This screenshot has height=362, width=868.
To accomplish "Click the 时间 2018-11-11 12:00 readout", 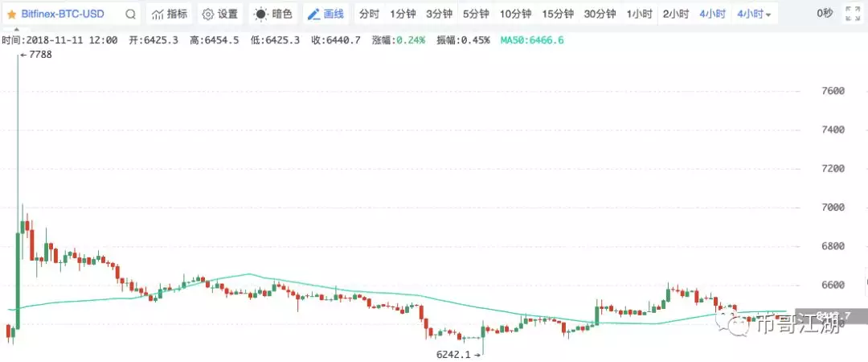I will (x=59, y=40).
